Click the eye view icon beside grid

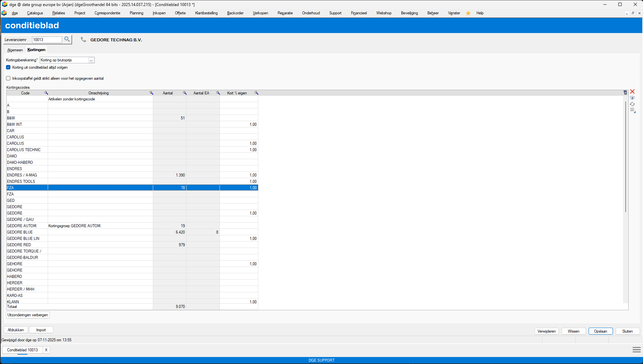(x=632, y=98)
